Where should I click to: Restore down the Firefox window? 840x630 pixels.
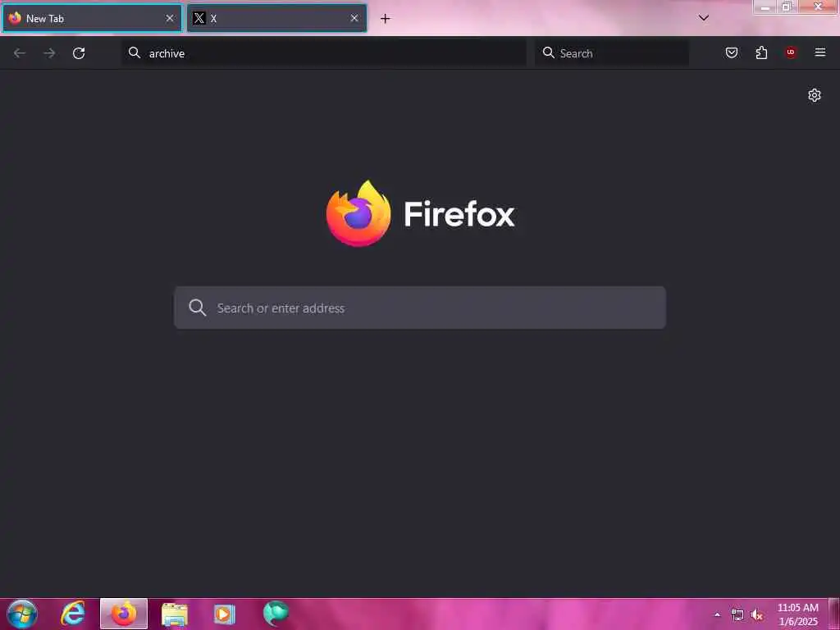[x=787, y=7]
